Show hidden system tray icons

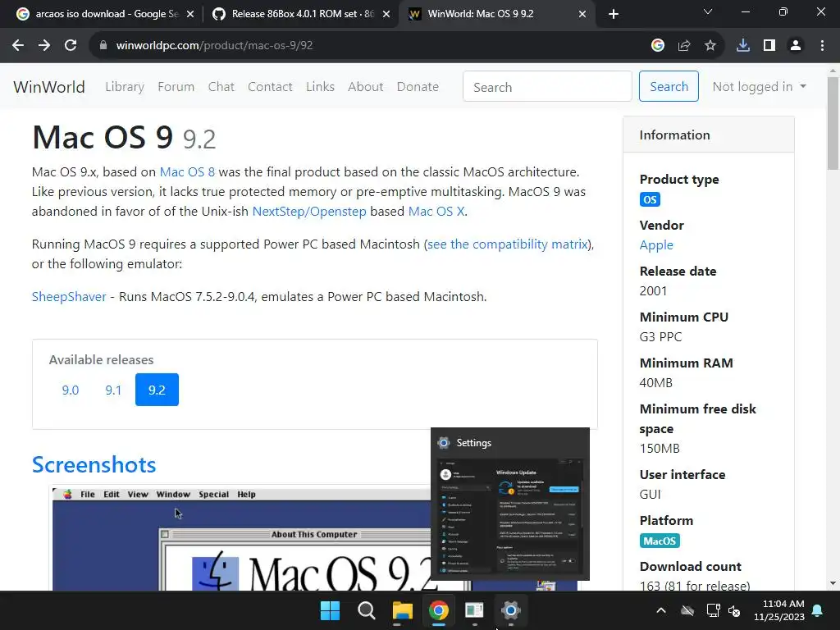[x=661, y=610]
